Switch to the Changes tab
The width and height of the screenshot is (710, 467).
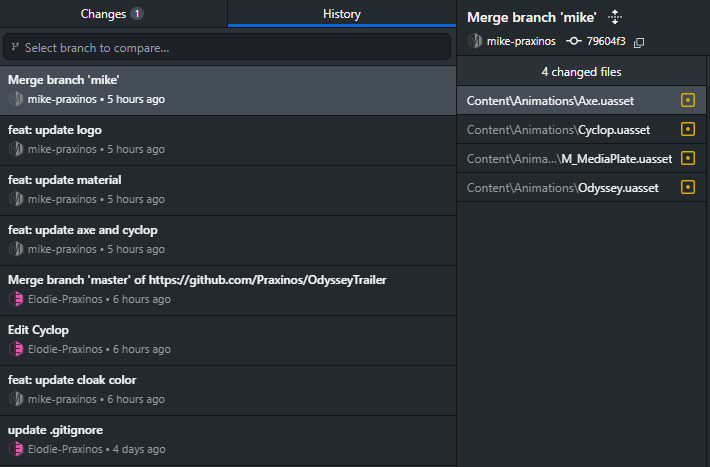[x=112, y=14]
